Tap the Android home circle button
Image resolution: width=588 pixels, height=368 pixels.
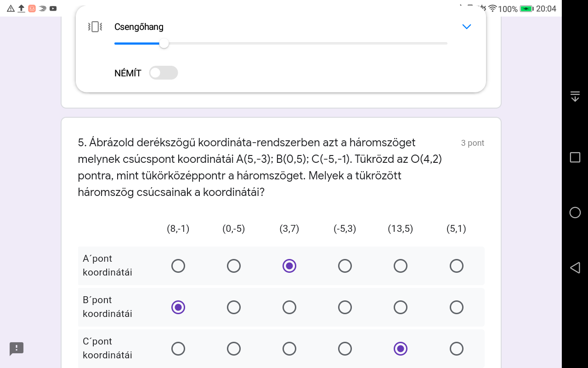pos(575,213)
